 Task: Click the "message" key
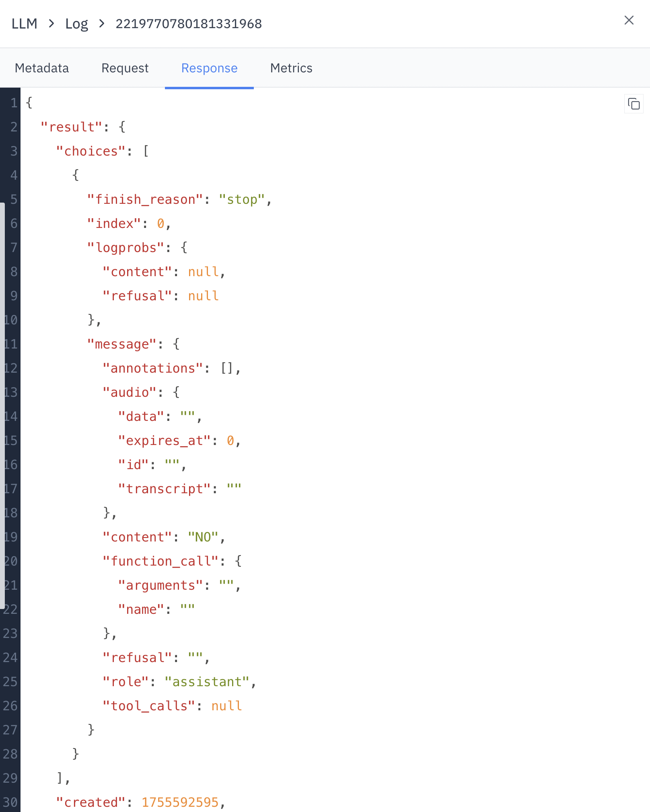pyautogui.click(x=122, y=344)
